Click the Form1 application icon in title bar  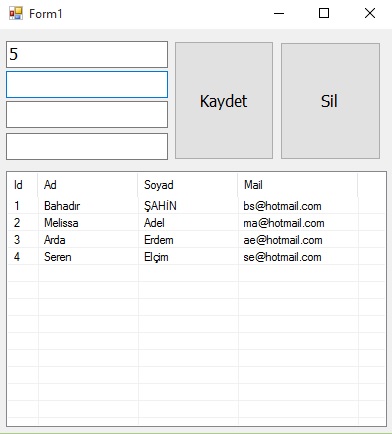pyautogui.click(x=16, y=13)
